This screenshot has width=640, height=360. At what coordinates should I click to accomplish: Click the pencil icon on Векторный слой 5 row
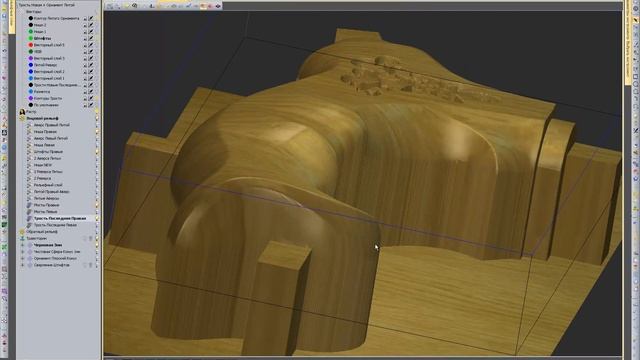(91, 45)
